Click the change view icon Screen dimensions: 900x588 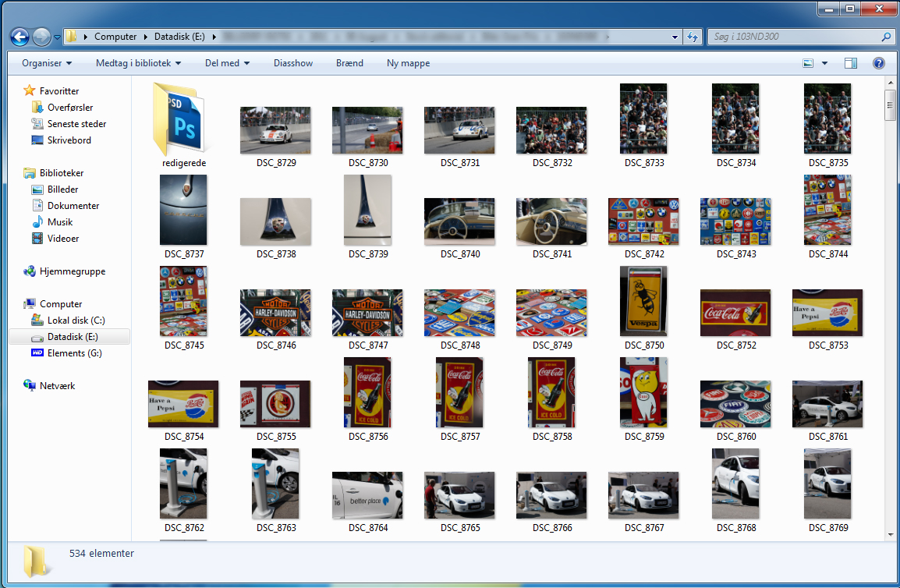(808, 63)
